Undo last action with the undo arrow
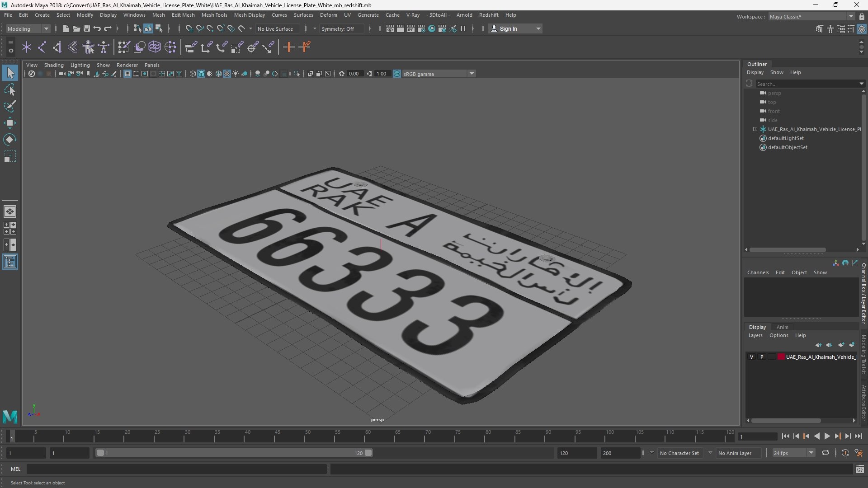Screen dimensions: 868x488 coord(97,28)
